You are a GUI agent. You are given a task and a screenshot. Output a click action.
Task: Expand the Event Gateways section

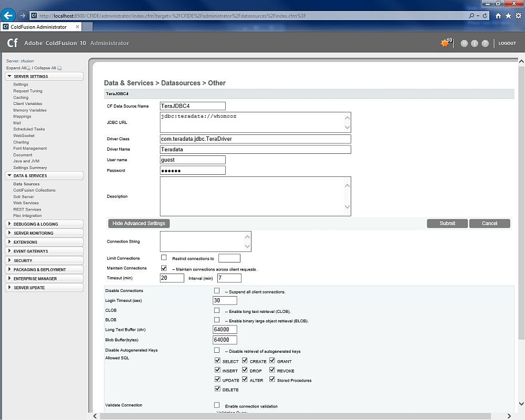[x=44, y=251]
